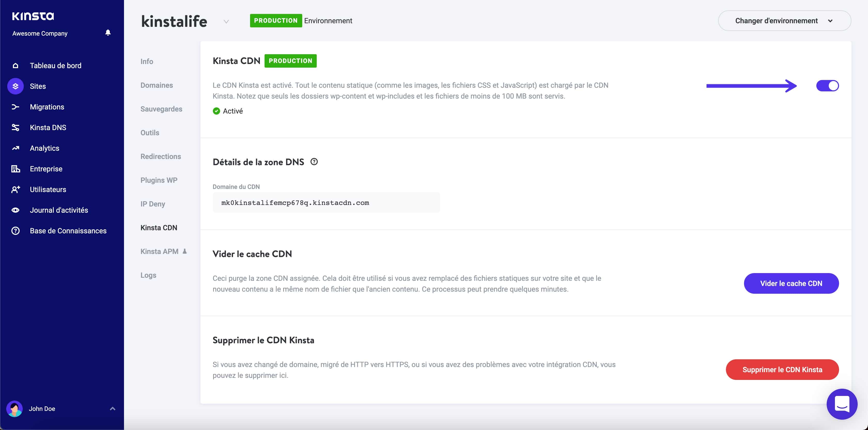The image size is (868, 430).
Task: Open Tableau de bord menu item
Action: [x=56, y=66]
